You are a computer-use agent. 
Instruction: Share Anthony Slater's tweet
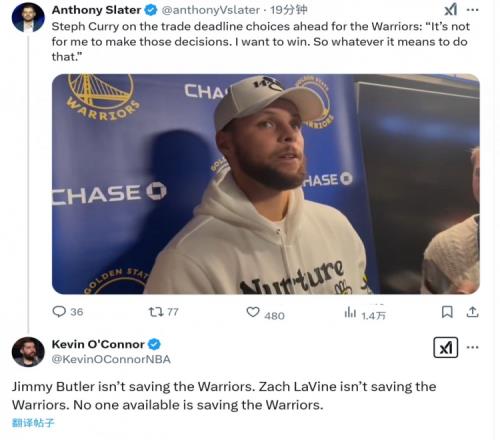(472, 312)
